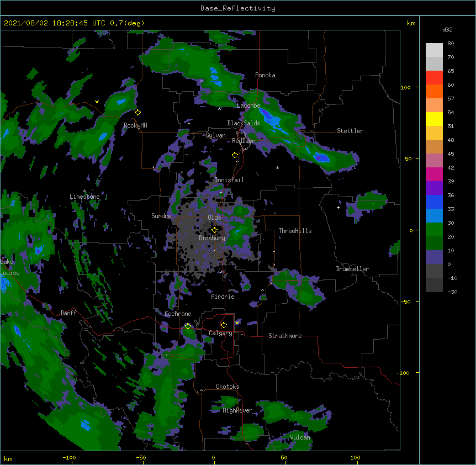The image size is (476, 465).
Task: Select the Sundre label
Action: 161,216
